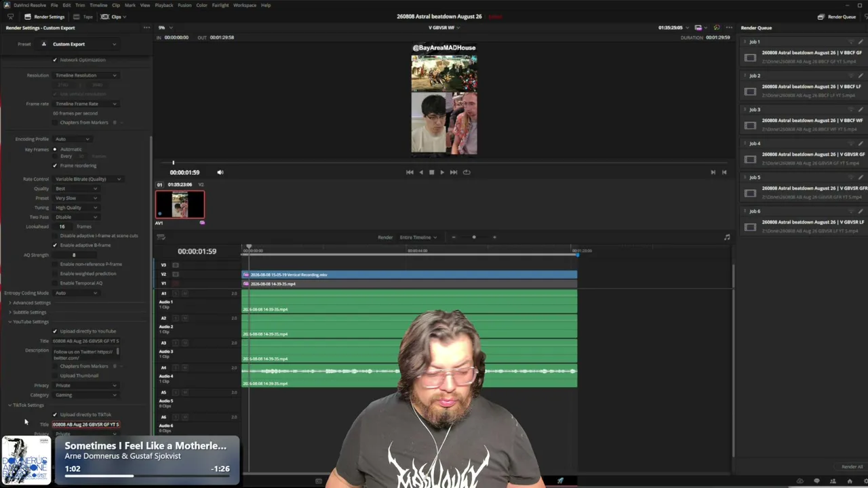Image resolution: width=868 pixels, height=488 pixels.
Task: Enable Disable adaptive I-frame at scene cuts
Action: click(55, 236)
